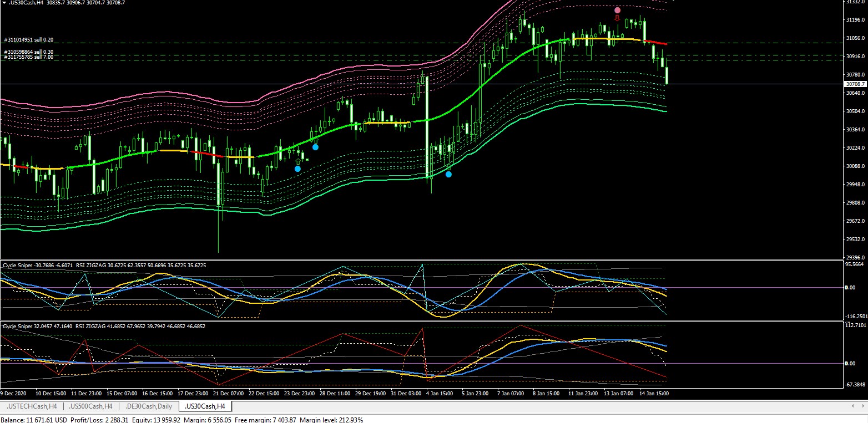Click the 9 Dec 2020 time axis label
The width and height of the screenshot is (868, 423).
tap(13, 393)
